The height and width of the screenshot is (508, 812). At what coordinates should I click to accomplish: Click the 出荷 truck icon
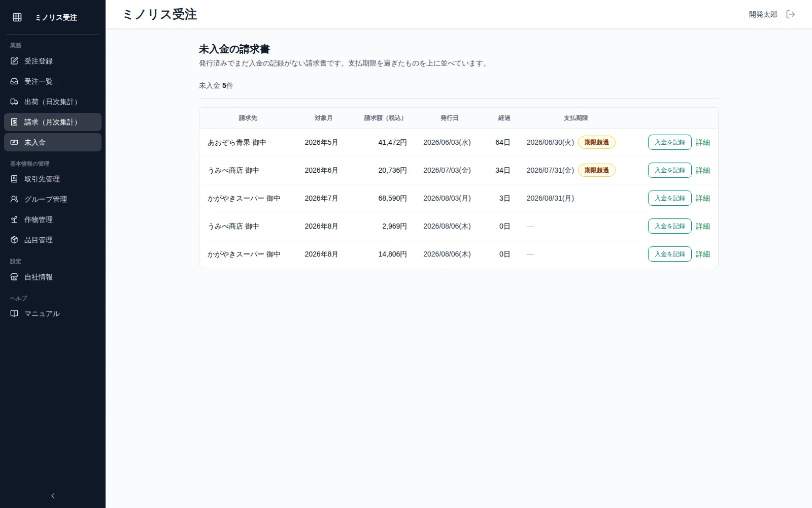(x=14, y=102)
